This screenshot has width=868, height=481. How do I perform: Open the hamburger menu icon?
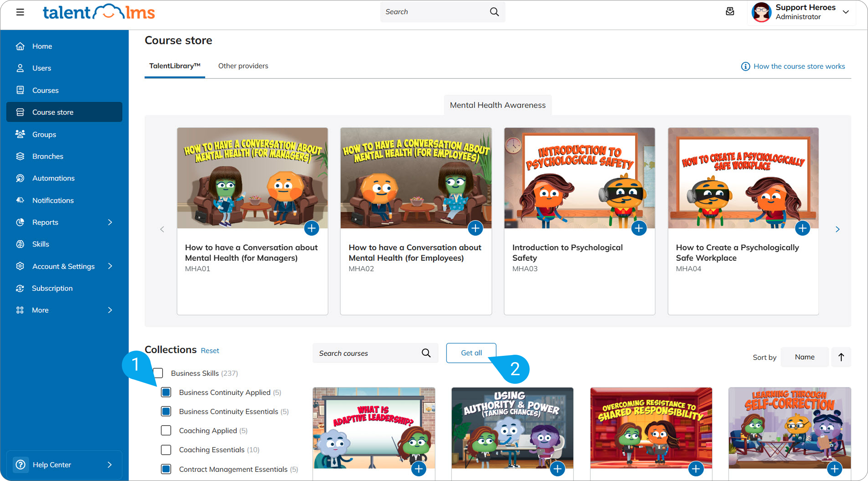(20, 12)
